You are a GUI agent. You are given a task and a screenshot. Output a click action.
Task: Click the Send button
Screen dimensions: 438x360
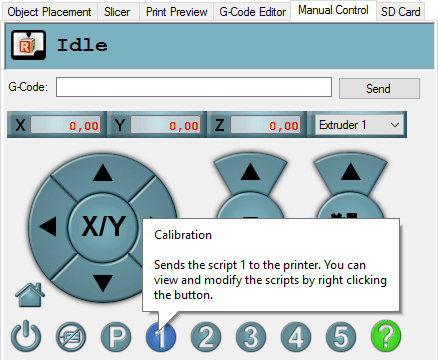(x=379, y=89)
